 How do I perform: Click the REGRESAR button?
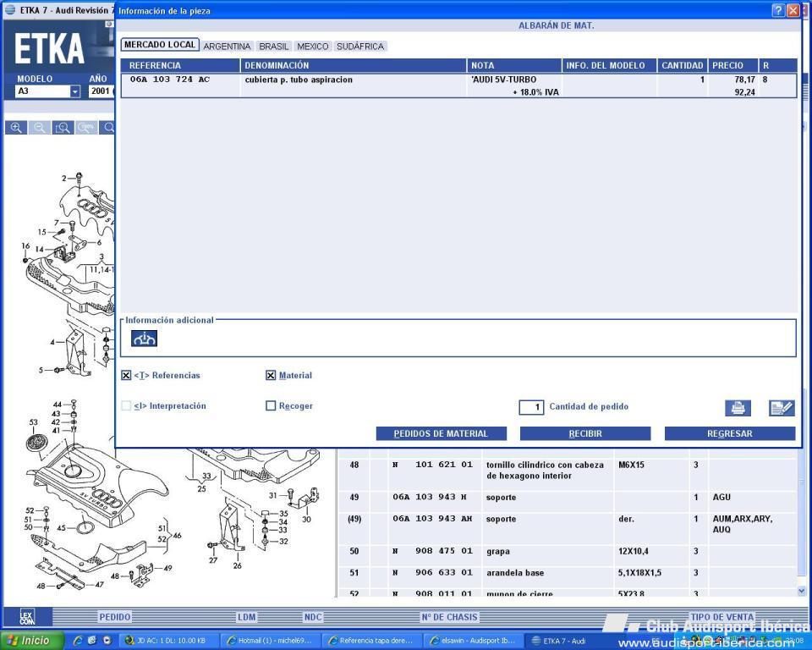click(730, 434)
